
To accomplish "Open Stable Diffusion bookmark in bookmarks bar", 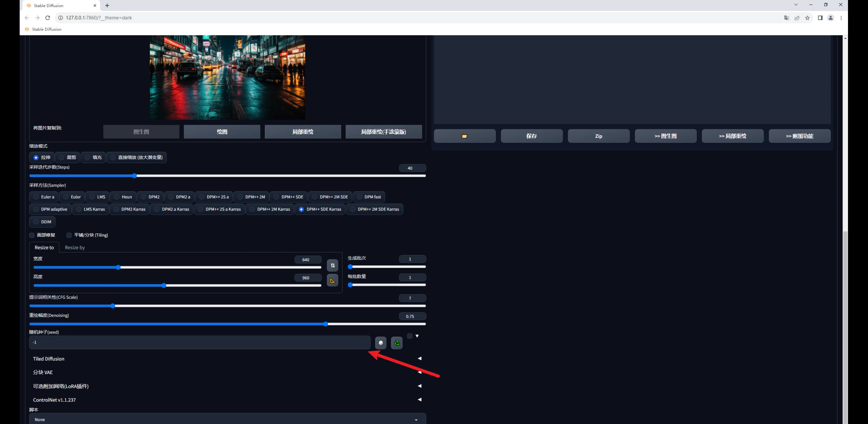I will (x=43, y=29).
